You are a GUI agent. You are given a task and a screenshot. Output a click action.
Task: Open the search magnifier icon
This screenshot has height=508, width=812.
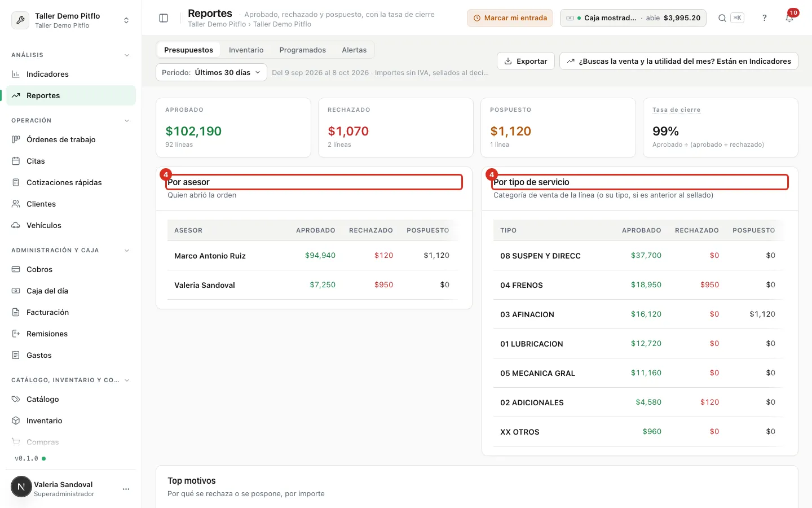(722, 18)
